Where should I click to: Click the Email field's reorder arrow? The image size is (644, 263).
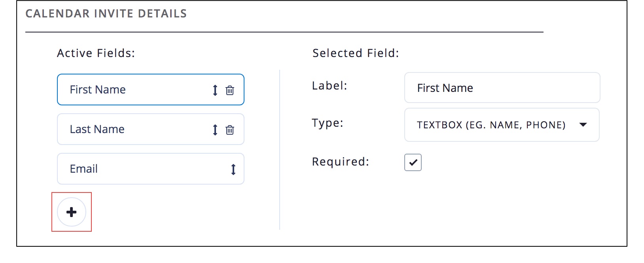tap(233, 170)
